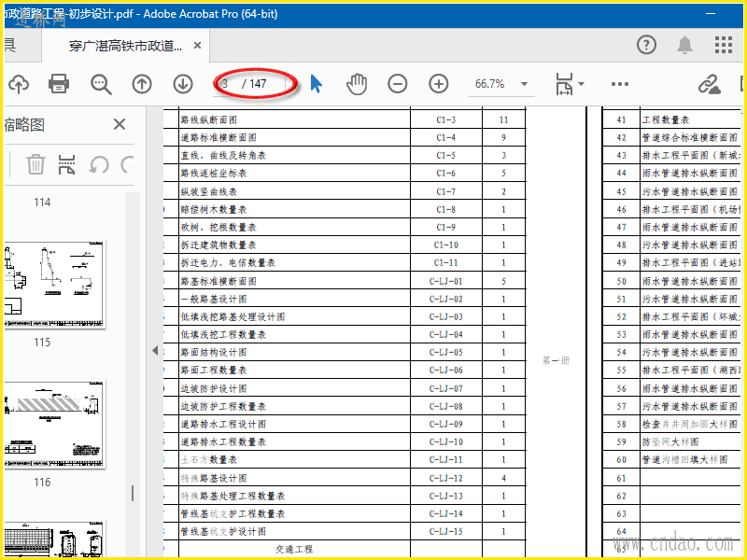Image resolution: width=747 pixels, height=560 pixels.
Task: Click the 路基标准横断面图 entry
Action: 218,281
